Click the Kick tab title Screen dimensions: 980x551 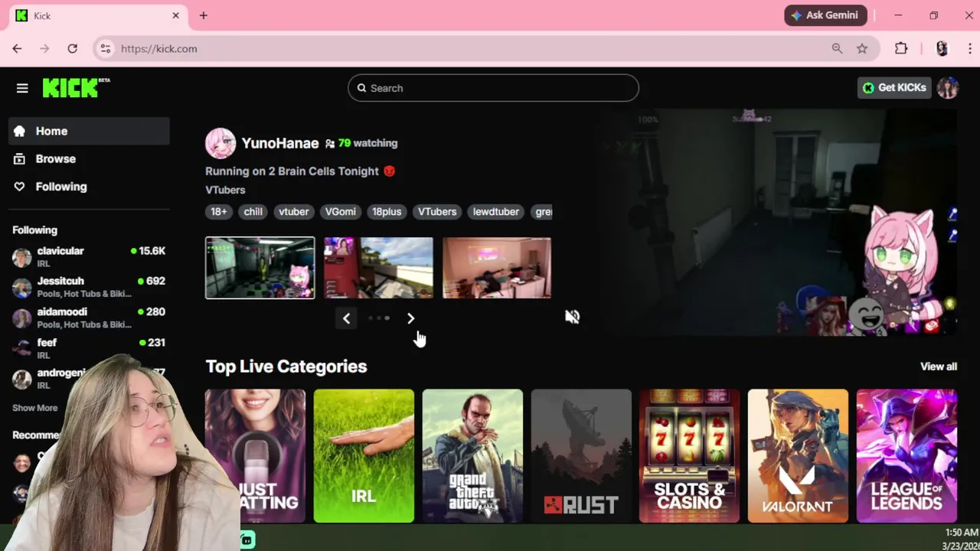pyautogui.click(x=42, y=15)
